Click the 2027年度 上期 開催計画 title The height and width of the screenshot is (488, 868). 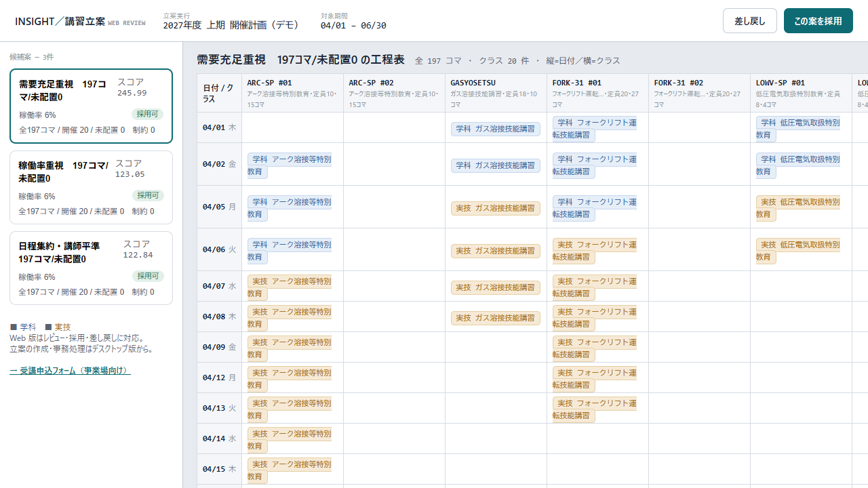pos(231,25)
